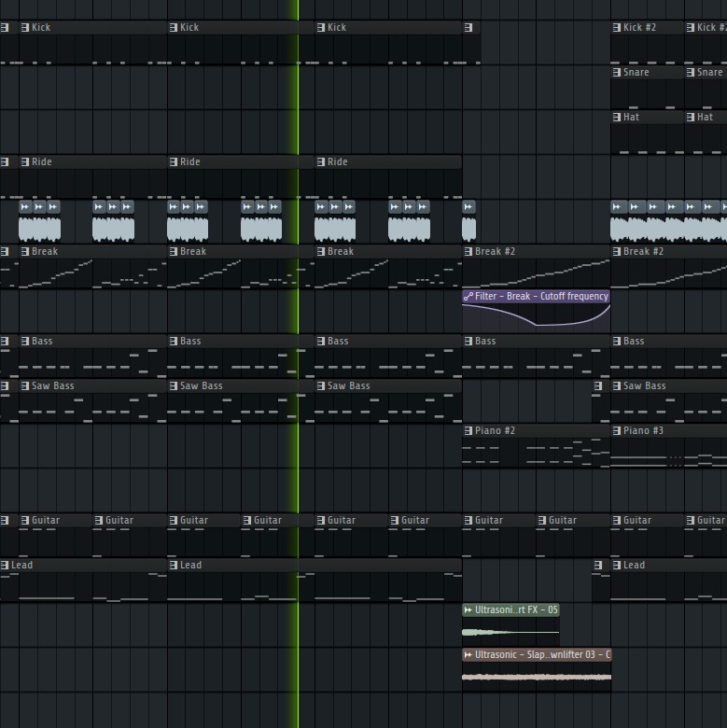Viewport: 727px width, 728px height.
Task: Click automation icon on Filter - Break clip
Action: tap(468, 296)
